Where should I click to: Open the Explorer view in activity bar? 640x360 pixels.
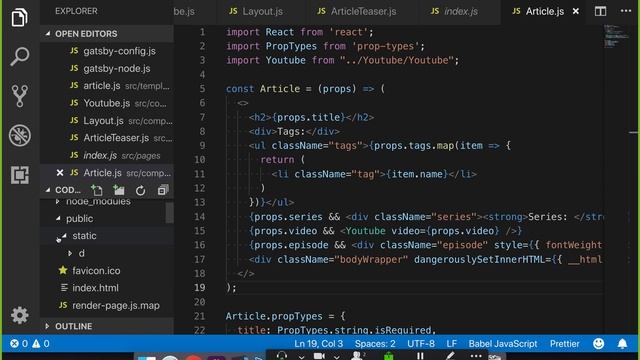(19, 17)
